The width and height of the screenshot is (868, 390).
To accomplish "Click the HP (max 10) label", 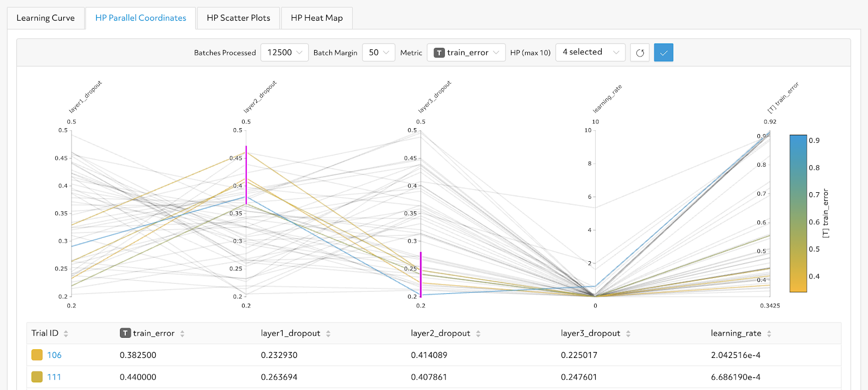I will 531,53.
